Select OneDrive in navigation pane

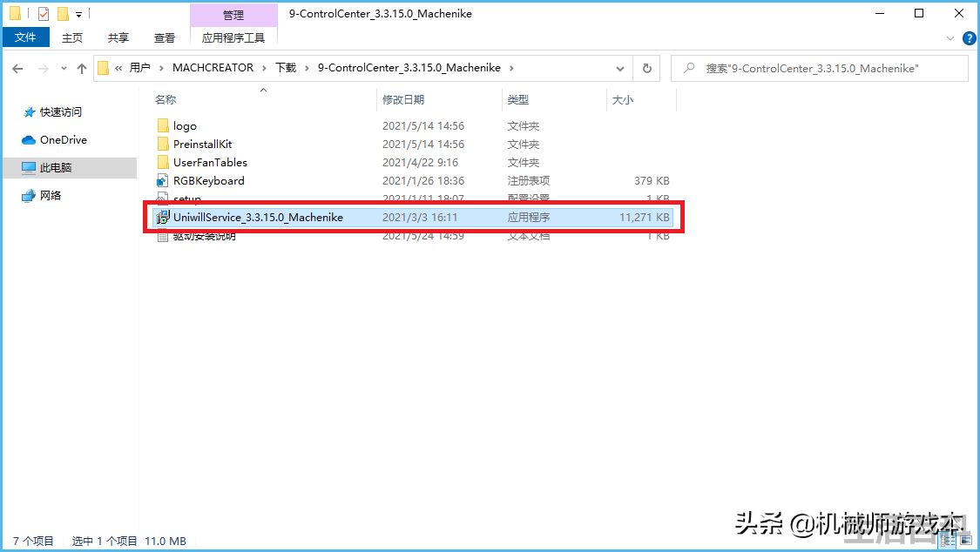[63, 140]
